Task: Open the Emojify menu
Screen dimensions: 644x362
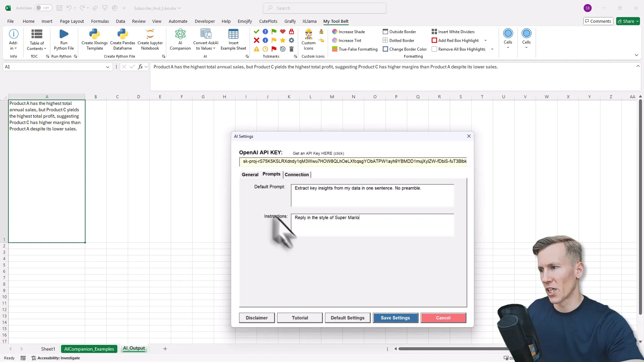Action: click(x=245, y=21)
